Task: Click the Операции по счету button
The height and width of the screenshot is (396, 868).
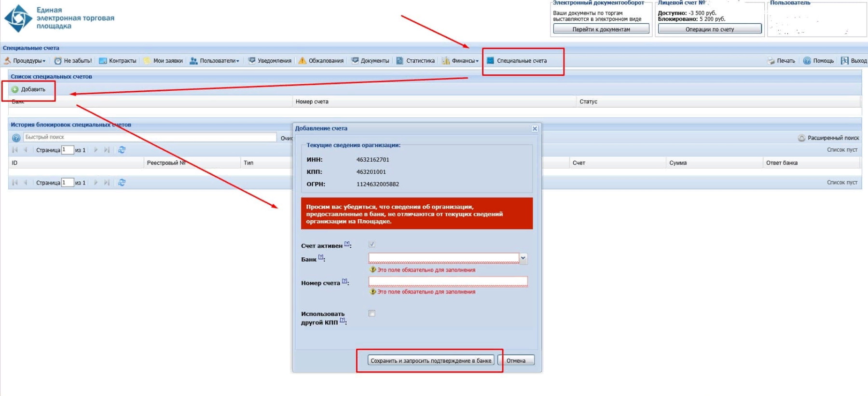Action: point(709,29)
